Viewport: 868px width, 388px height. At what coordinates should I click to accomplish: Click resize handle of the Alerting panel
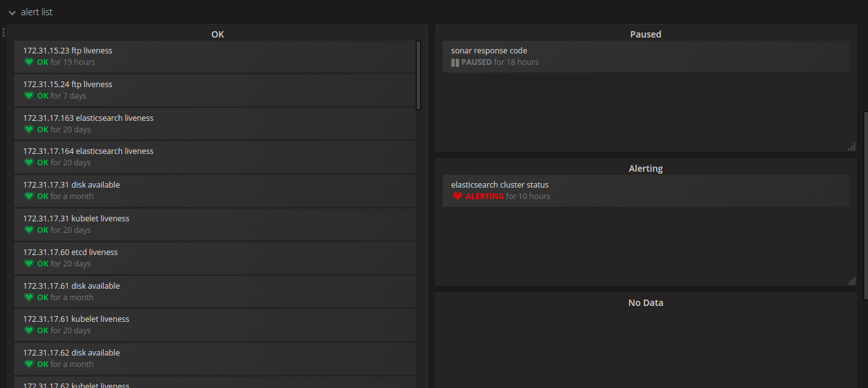(x=851, y=281)
